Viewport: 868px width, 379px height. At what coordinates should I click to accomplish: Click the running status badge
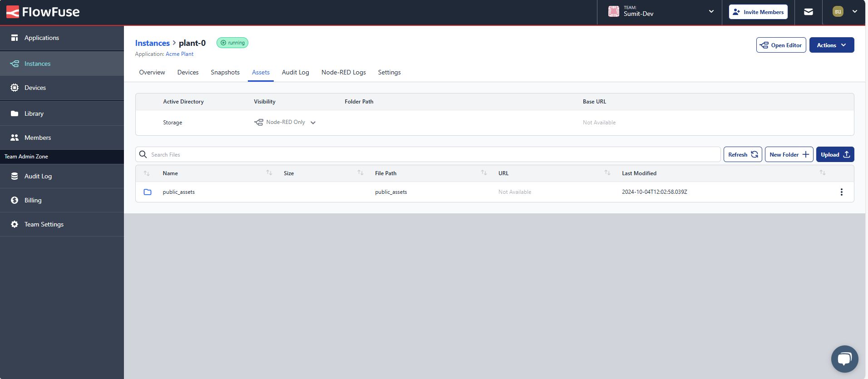pos(232,43)
